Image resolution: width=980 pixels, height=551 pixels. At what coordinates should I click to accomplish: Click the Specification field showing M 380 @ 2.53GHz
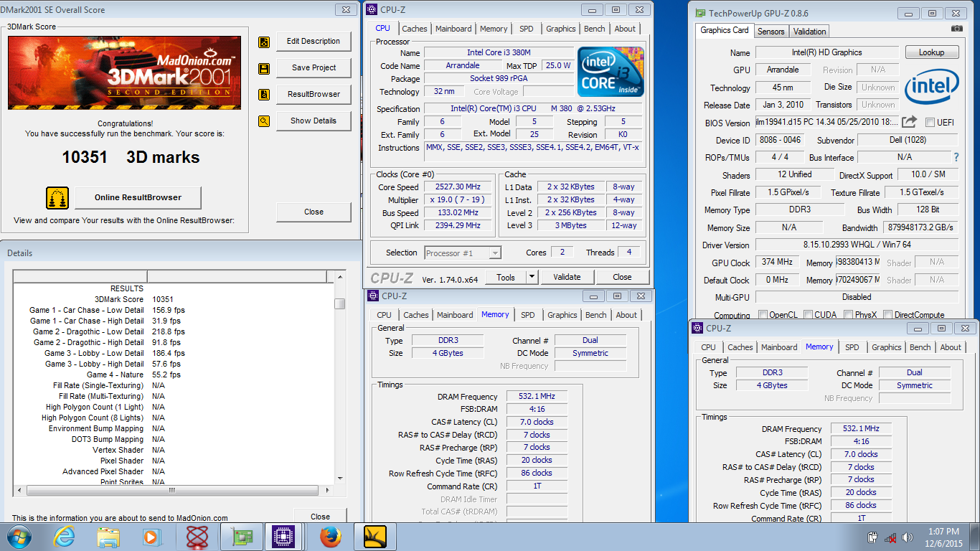[534, 109]
